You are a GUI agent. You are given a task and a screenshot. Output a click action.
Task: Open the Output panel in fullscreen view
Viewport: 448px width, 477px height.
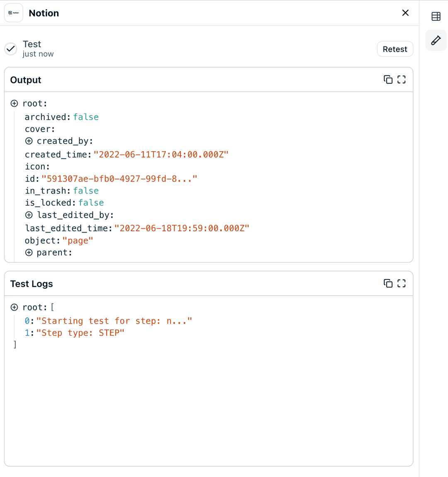point(401,79)
